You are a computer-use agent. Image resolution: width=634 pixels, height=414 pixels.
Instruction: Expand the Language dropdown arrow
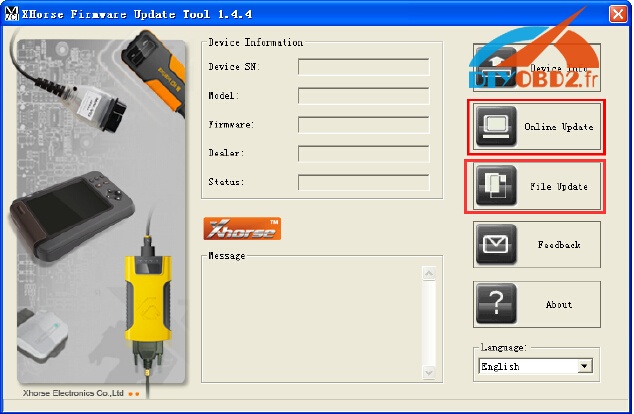584,366
